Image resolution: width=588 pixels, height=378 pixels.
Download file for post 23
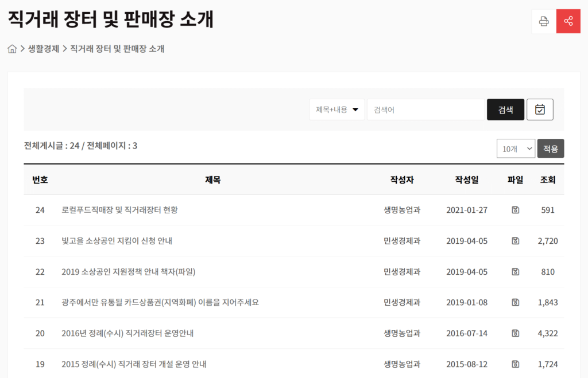pos(515,240)
